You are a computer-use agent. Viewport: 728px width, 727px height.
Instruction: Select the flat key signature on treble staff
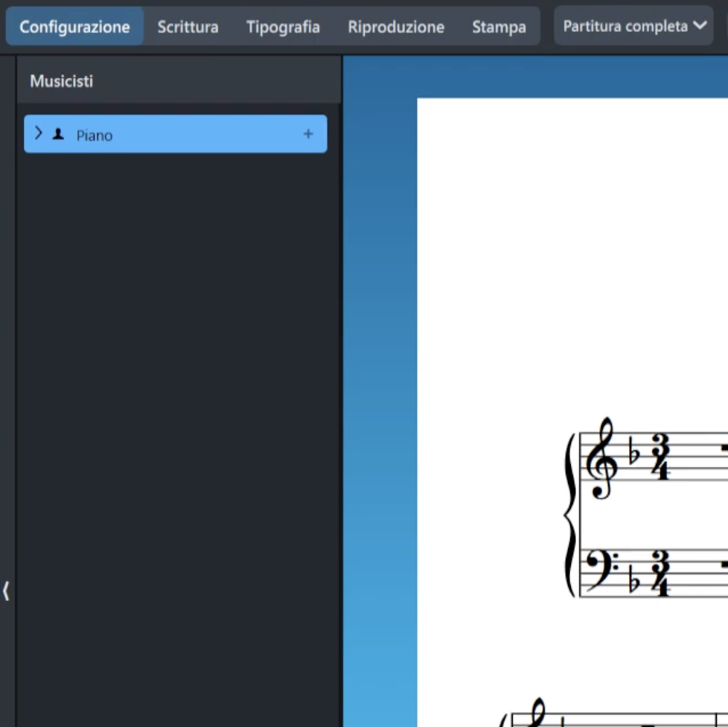point(634,454)
